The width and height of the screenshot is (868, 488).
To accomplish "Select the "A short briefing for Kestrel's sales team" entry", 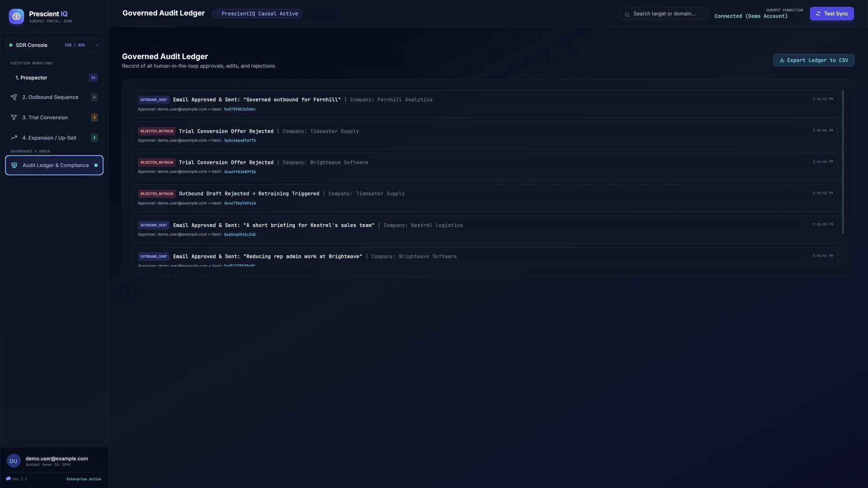I will [274, 225].
